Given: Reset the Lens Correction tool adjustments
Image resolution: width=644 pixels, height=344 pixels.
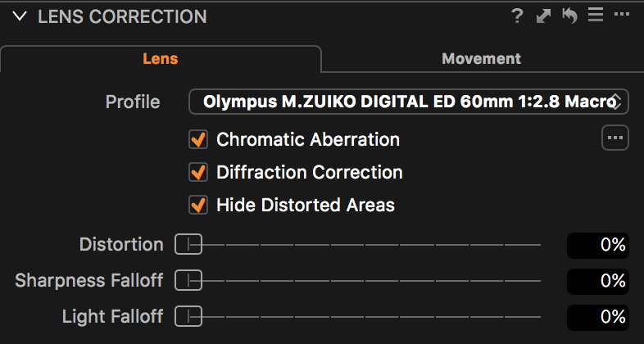Looking at the screenshot, I should (x=569, y=16).
